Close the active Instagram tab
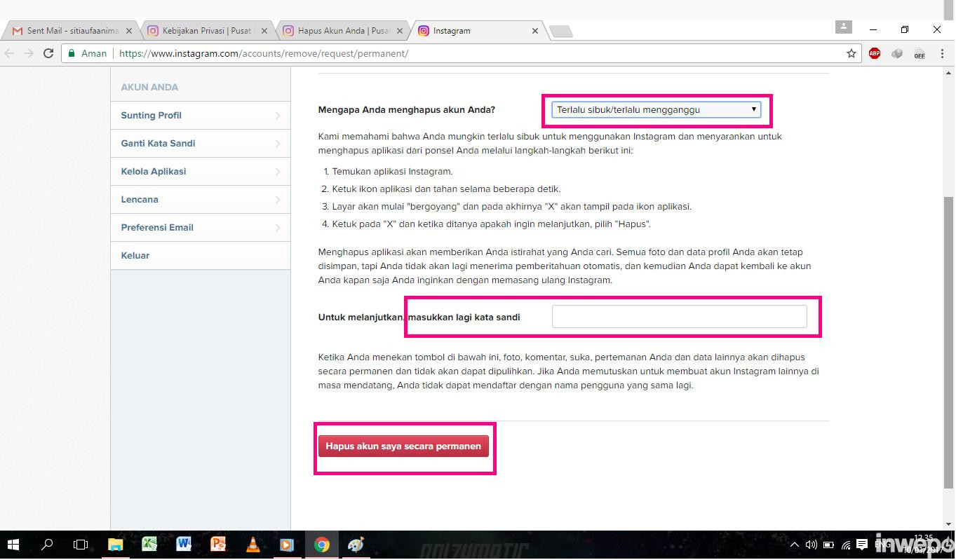This screenshot has height=560, width=956. pos(535,32)
